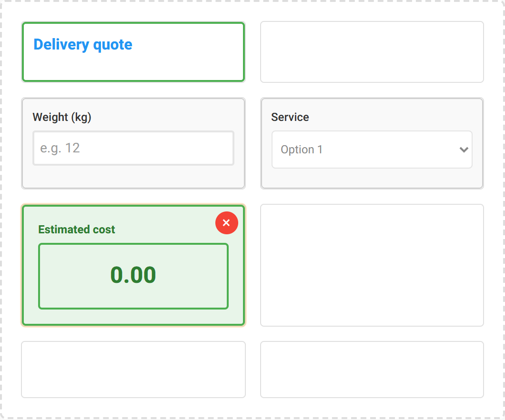Focus the Weight (kg) input field
Viewport: 505px width, 420px height.
pyautogui.click(x=133, y=149)
